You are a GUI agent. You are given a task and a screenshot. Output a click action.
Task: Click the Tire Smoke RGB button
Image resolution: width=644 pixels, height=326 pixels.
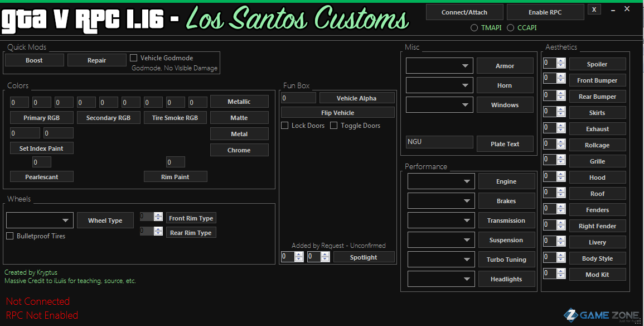pyautogui.click(x=175, y=118)
